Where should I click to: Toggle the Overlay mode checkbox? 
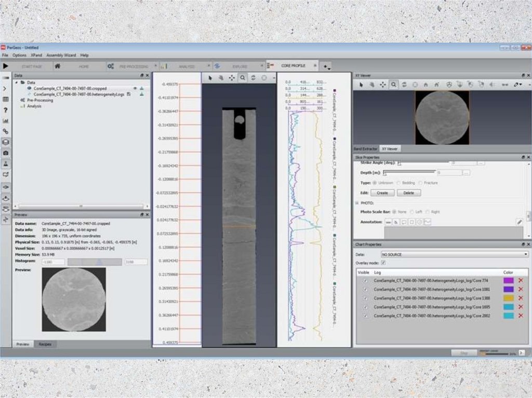point(383,263)
